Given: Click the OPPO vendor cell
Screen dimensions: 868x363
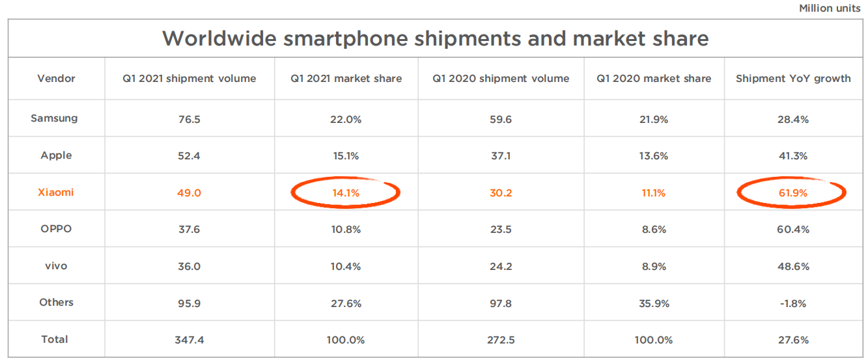Looking at the screenshot, I should pos(56,229).
